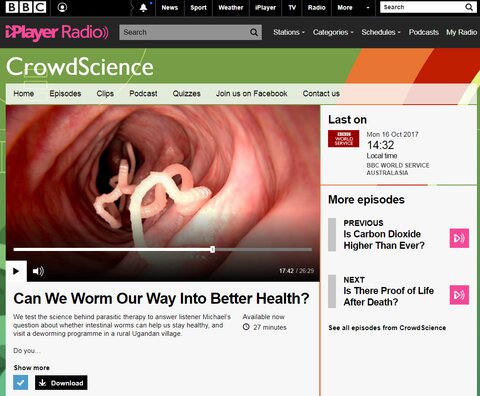Click the 14:32 broadcast time
This screenshot has height=396, width=480.
(380, 145)
